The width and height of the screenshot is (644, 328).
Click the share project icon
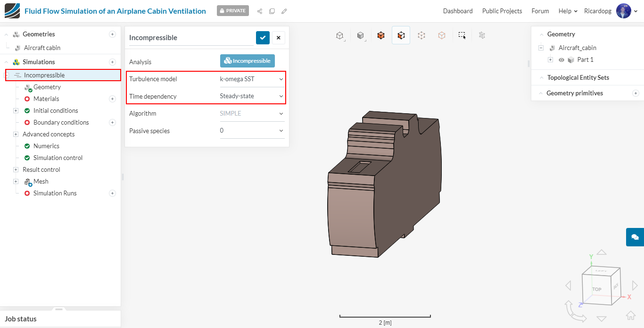(260, 11)
